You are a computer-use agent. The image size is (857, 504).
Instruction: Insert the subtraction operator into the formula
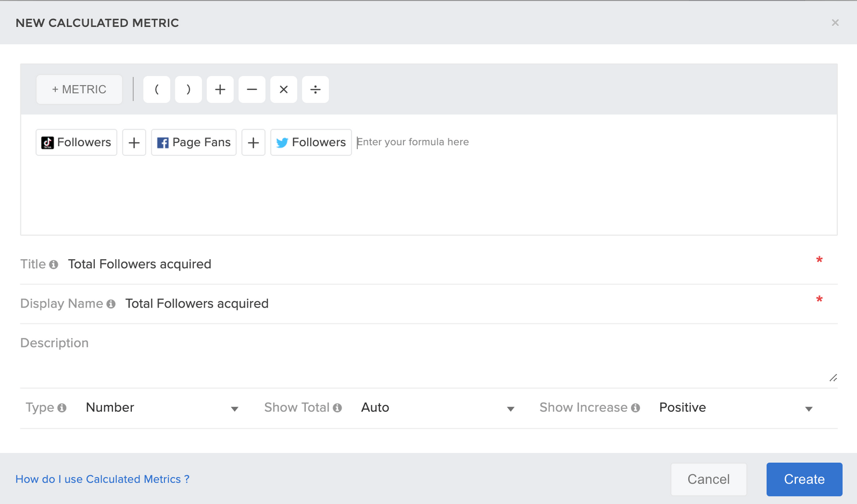(x=252, y=89)
